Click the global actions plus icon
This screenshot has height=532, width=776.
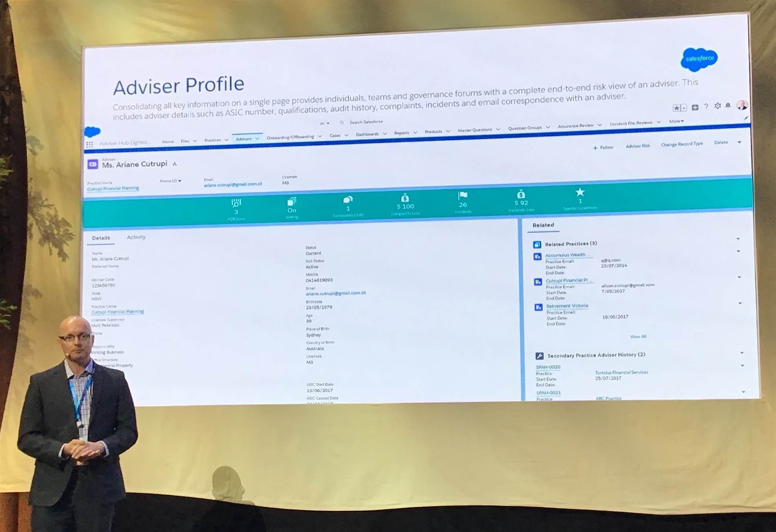(x=695, y=107)
